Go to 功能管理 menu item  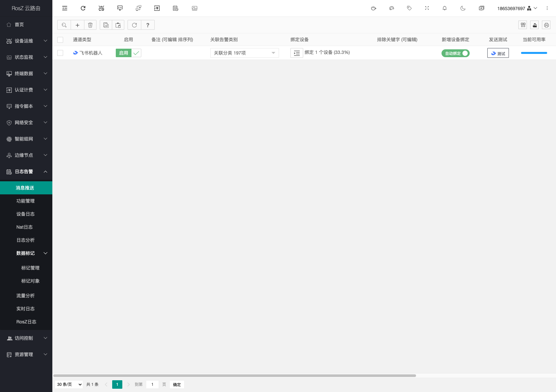(x=26, y=201)
